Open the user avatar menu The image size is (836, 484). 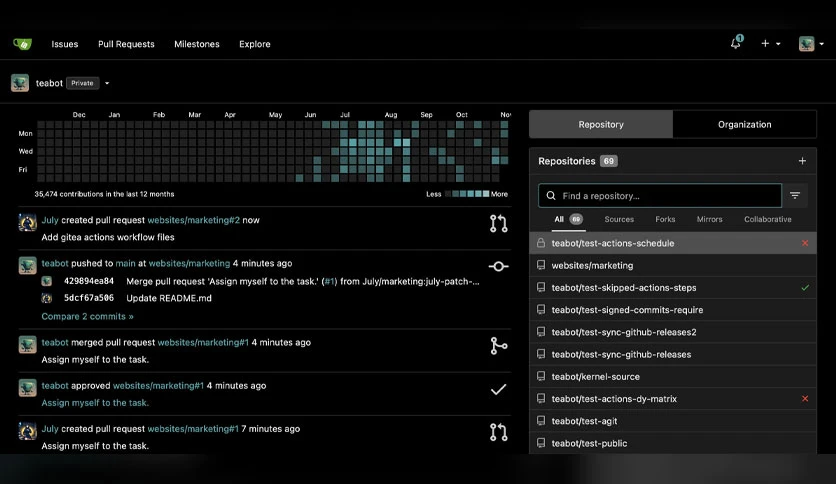(x=810, y=44)
